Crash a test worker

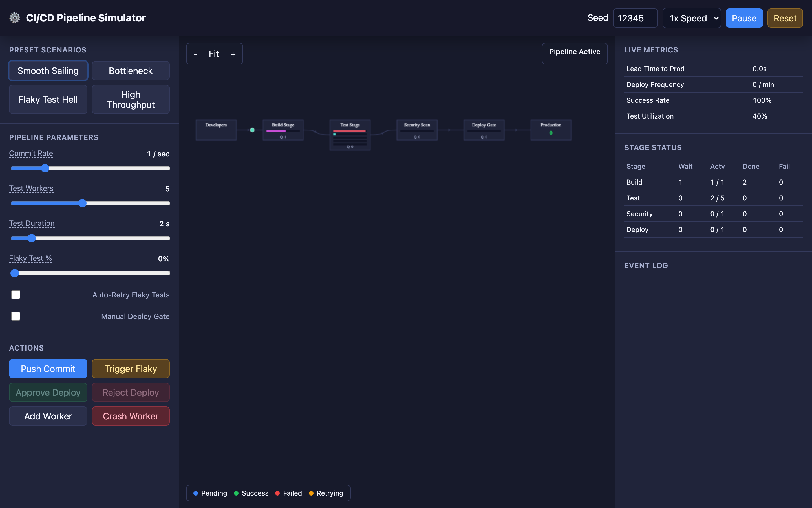click(x=131, y=416)
